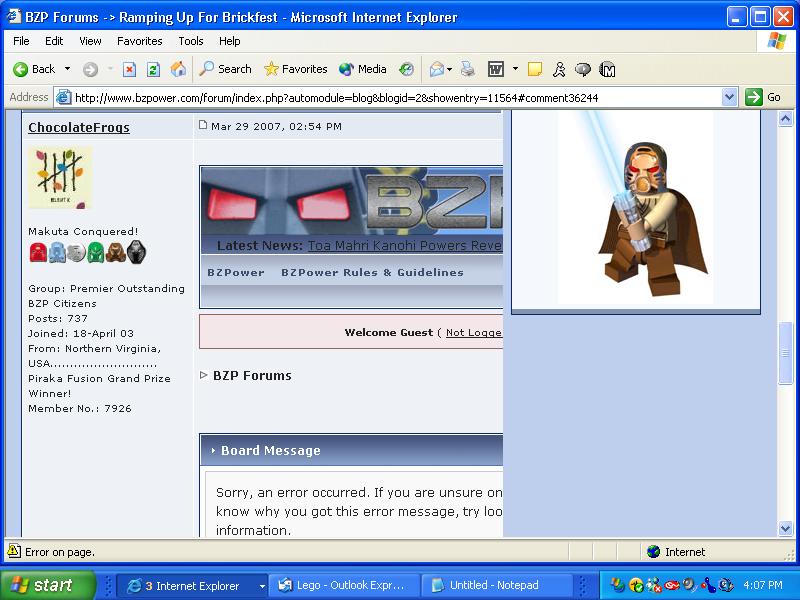Click the green Kanohi mask rank icon
Viewport: 800px width, 600px height.
coord(95,252)
